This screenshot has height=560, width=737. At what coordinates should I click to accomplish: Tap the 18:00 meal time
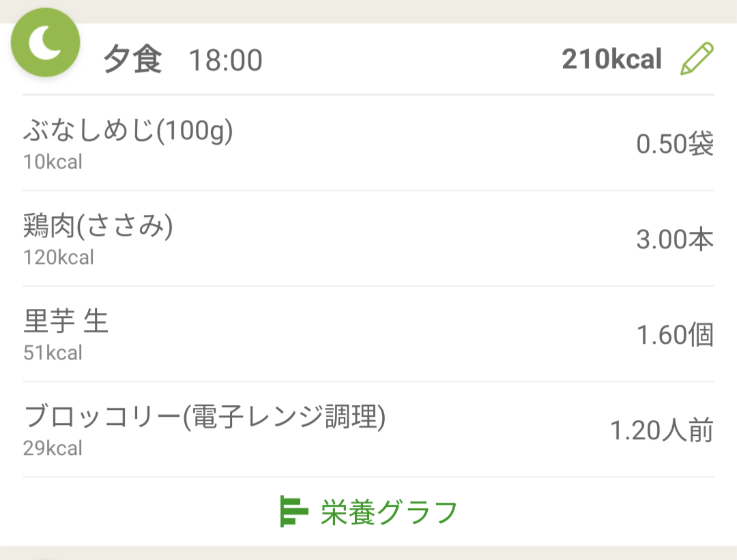[225, 60]
